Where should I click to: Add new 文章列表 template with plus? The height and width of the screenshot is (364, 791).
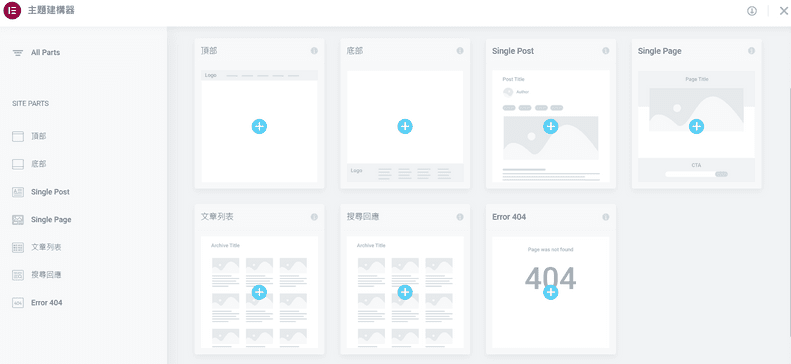[x=259, y=292]
